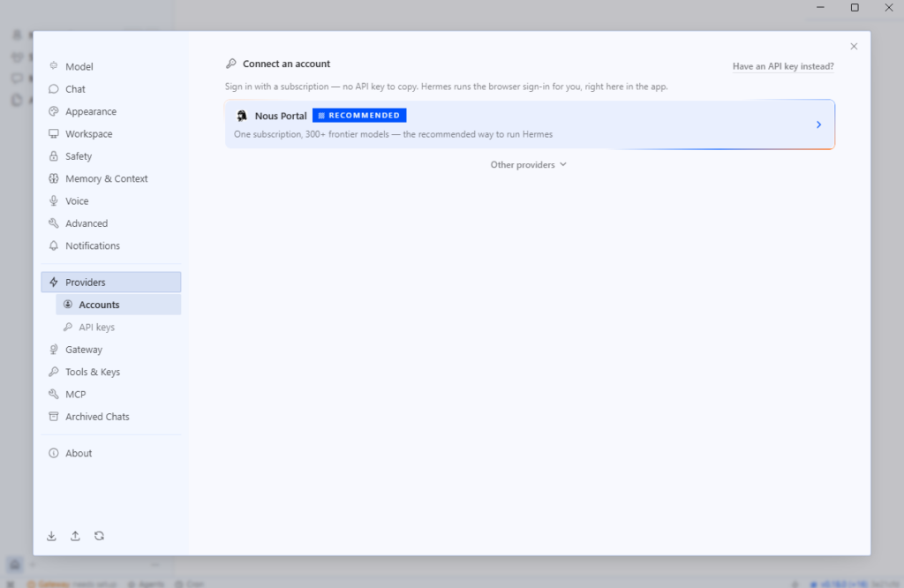Click the chevron arrow on Nous Portal card
The width and height of the screenshot is (904, 588).
point(818,124)
